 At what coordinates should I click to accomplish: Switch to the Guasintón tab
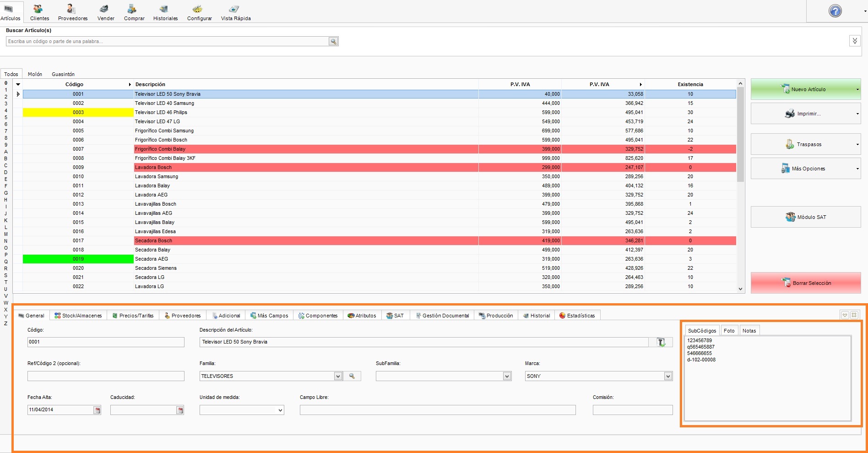(x=63, y=74)
